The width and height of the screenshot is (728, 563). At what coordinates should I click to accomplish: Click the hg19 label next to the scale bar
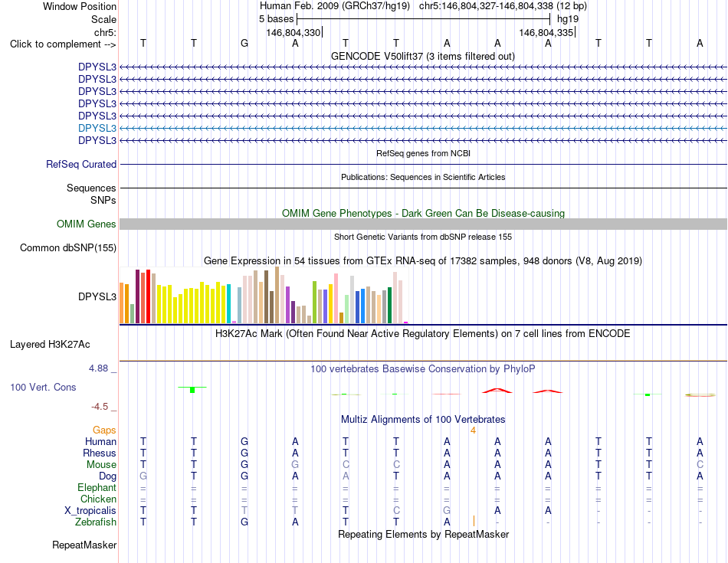click(x=568, y=19)
